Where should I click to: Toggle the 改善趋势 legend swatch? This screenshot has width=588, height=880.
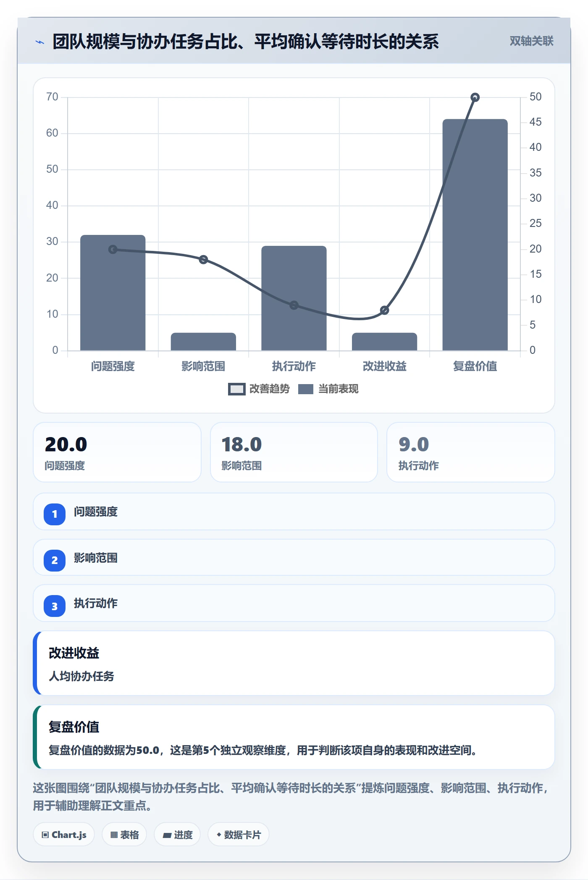(x=236, y=389)
